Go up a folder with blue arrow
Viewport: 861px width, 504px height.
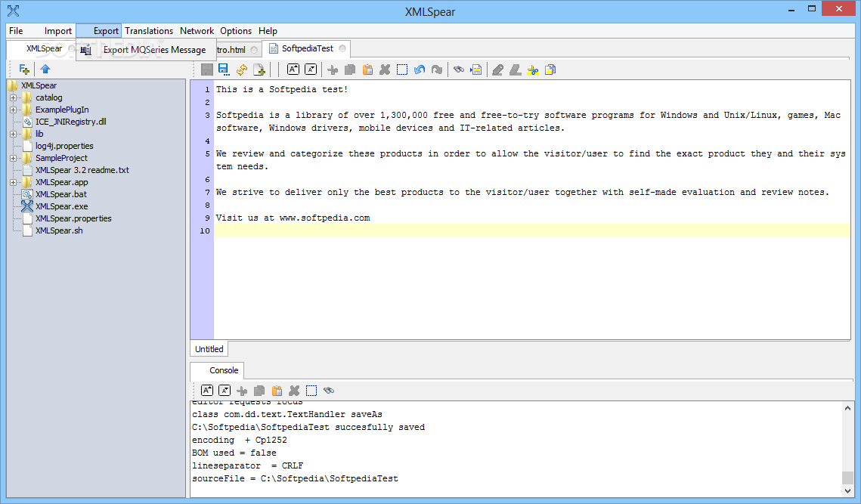[45, 70]
